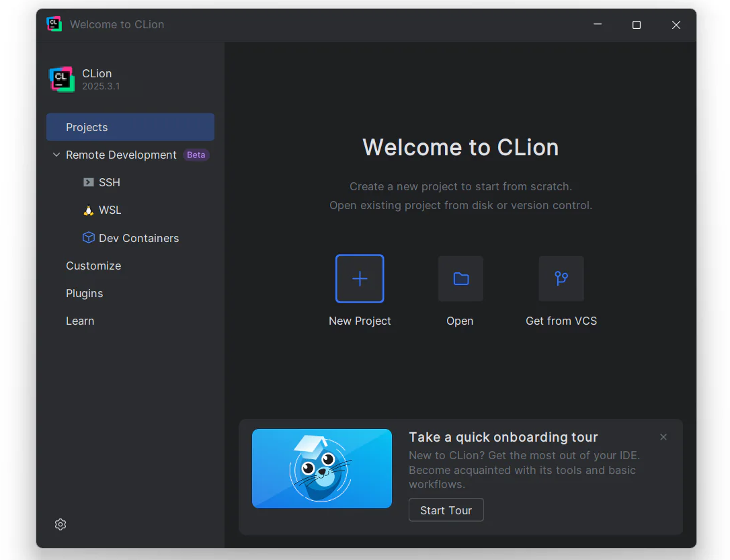Click the Start Tour button
The height and width of the screenshot is (560, 730).
pyautogui.click(x=446, y=510)
